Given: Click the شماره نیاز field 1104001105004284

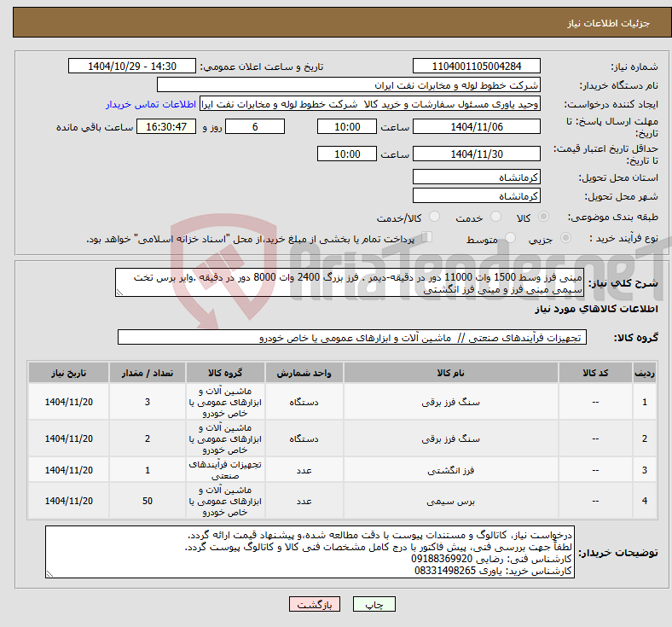Looking at the screenshot, I should (x=476, y=66).
